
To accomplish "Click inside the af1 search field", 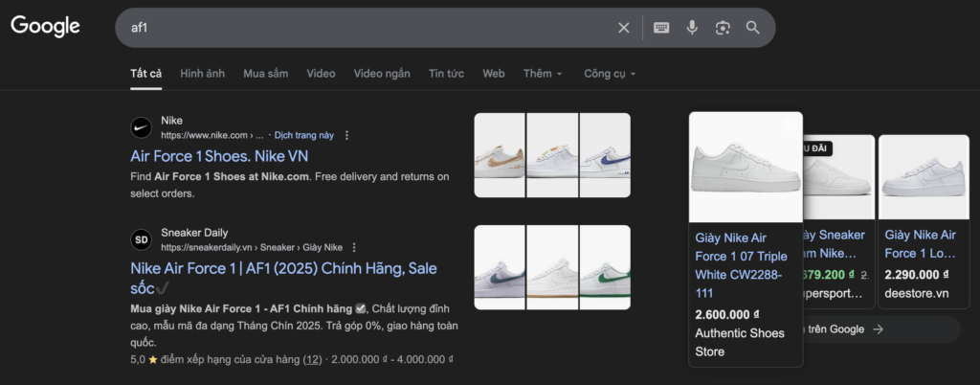I will coord(364,28).
